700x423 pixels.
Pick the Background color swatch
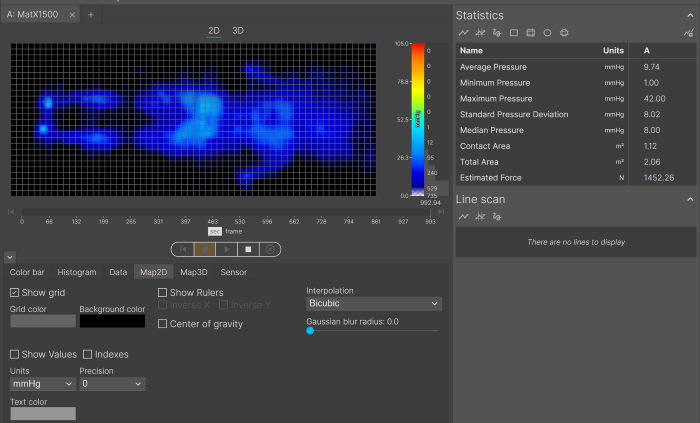click(112, 321)
